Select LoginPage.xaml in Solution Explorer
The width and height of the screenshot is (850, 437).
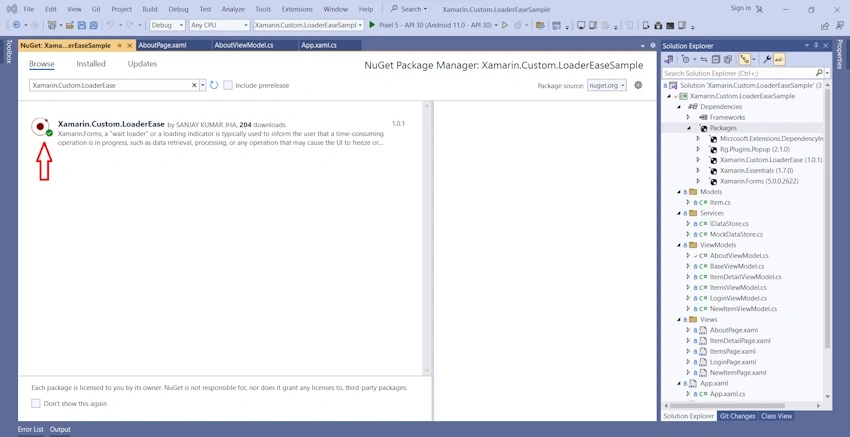(733, 362)
